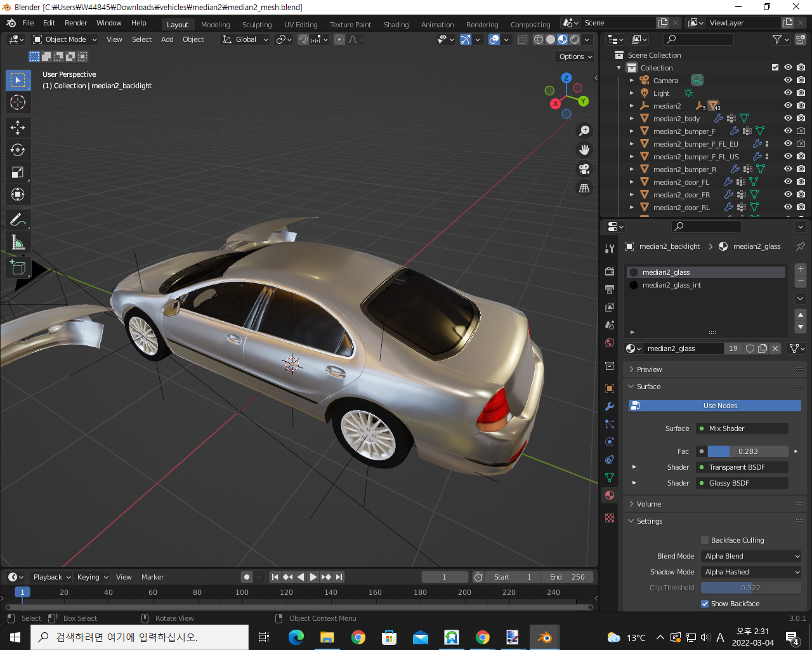
Task: Expand the Volume panel
Action: pyautogui.click(x=649, y=504)
